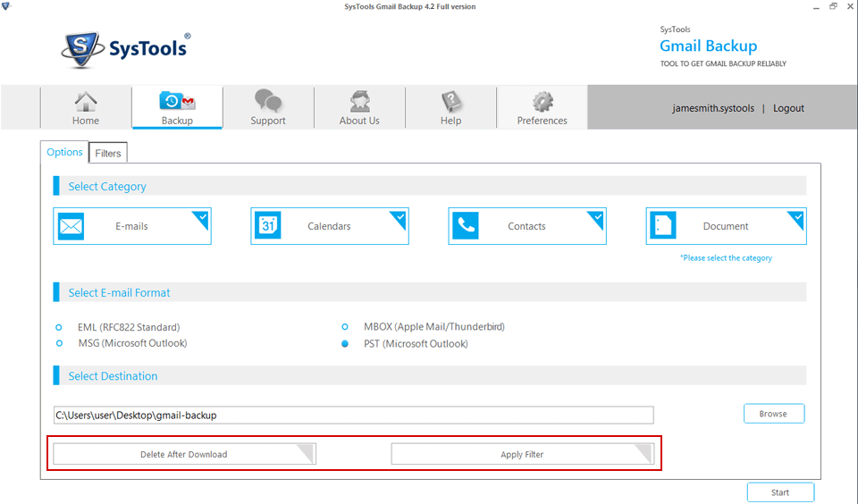Open the Preferences gear icon
The height and width of the screenshot is (504, 858).
click(x=543, y=102)
